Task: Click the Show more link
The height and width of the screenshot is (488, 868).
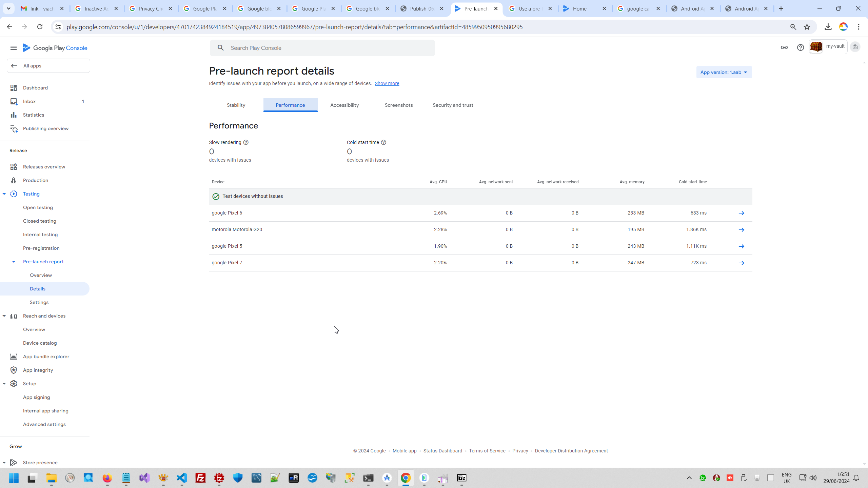Action: pyautogui.click(x=387, y=83)
